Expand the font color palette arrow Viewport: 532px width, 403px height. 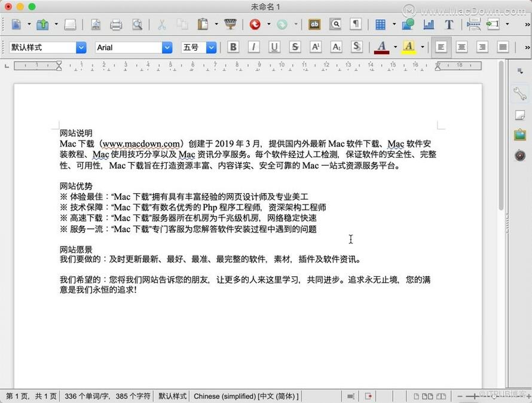click(395, 47)
